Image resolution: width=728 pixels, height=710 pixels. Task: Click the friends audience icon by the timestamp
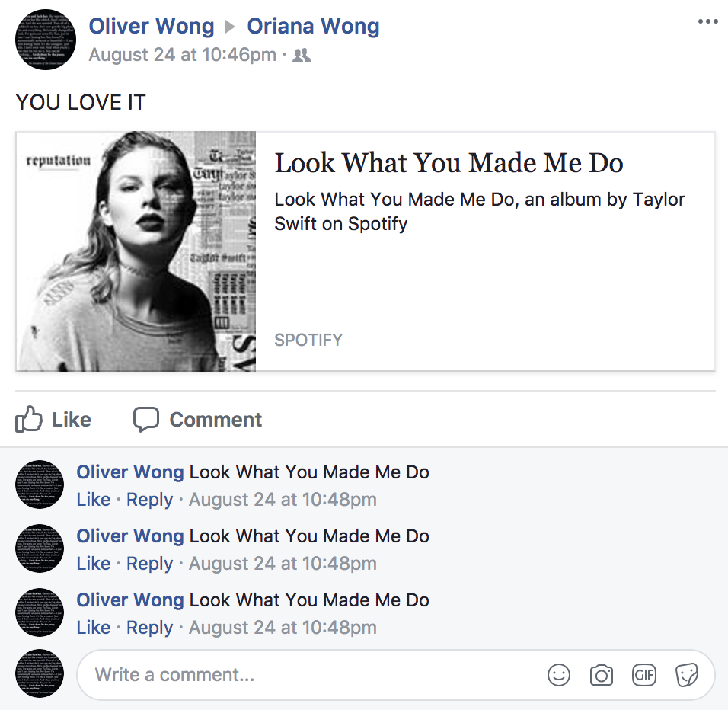click(x=302, y=56)
